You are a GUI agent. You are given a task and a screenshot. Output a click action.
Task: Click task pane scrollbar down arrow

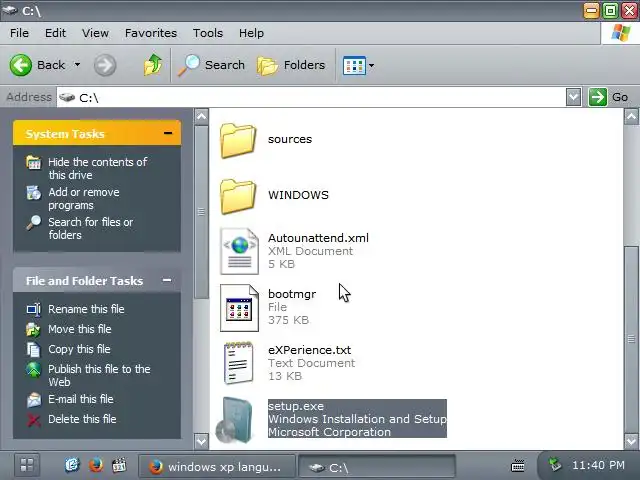(x=201, y=441)
